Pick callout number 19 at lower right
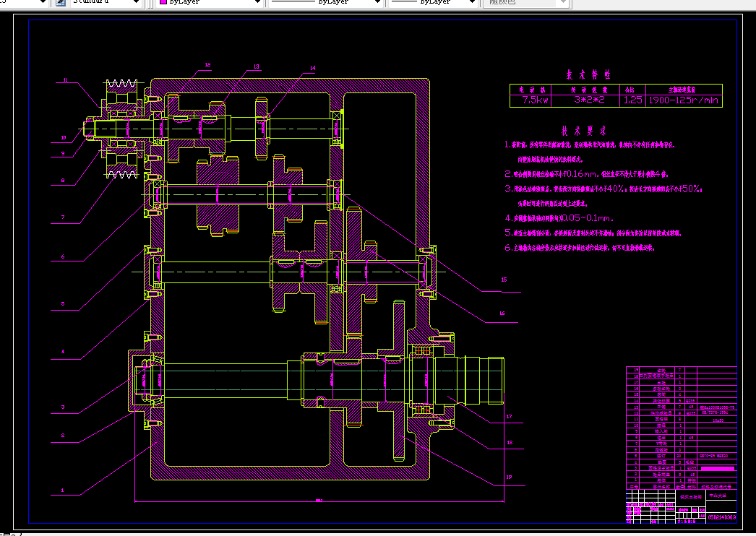 click(x=509, y=477)
